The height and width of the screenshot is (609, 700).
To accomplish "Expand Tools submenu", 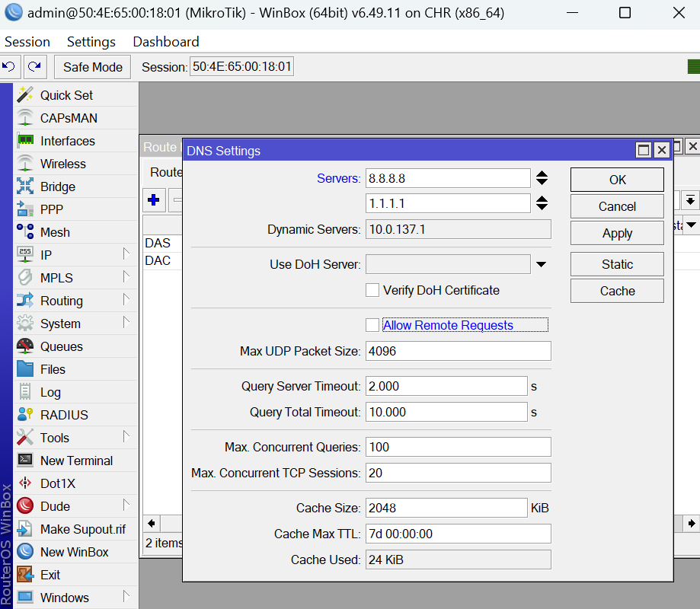I will (126, 436).
